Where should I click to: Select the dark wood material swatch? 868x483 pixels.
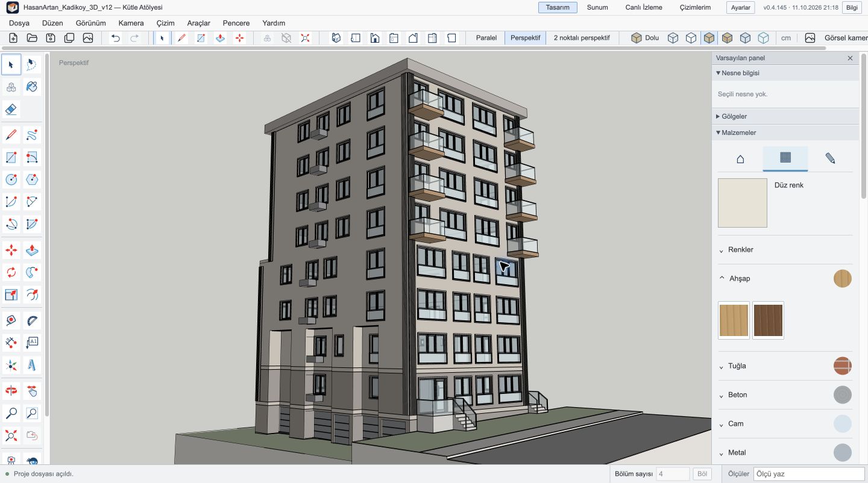tap(768, 320)
